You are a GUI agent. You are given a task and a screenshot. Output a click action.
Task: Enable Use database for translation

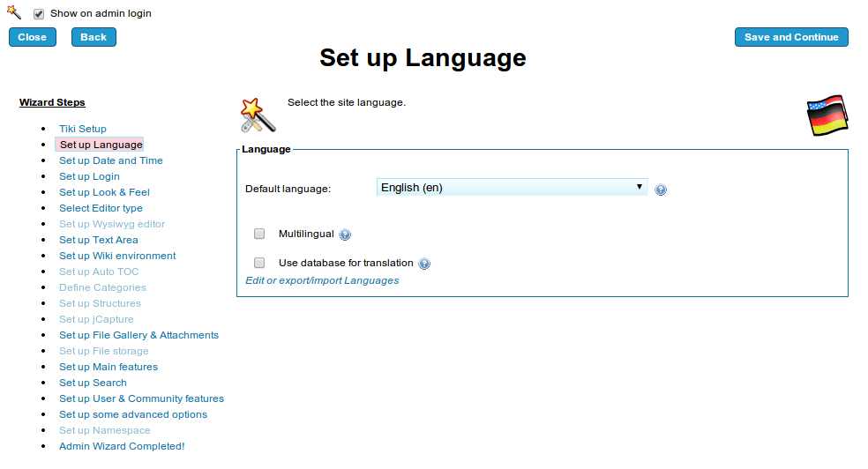[259, 263]
